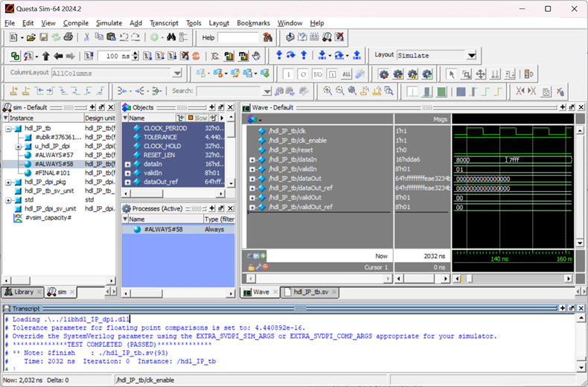The height and width of the screenshot is (387, 588).
Task: Open the Simulate menu
Action: click(109, 23)
